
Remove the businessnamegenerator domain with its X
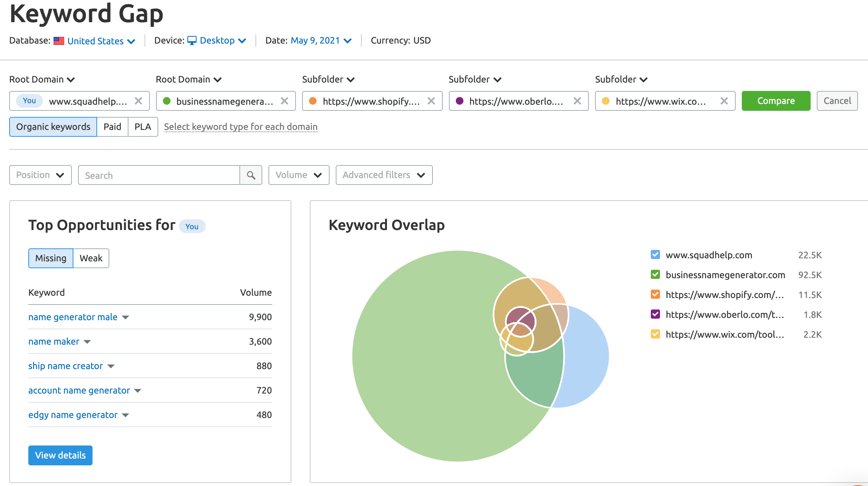coord(284,101)
